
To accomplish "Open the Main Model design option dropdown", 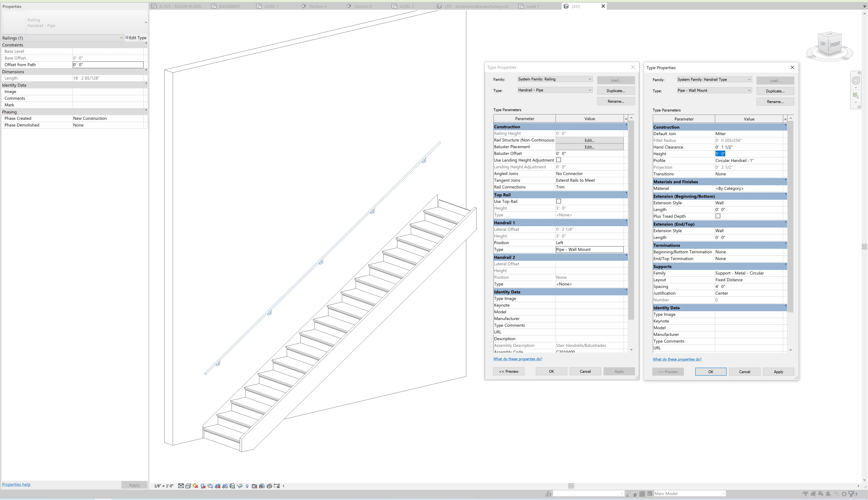I will pyautogui.click(x=690, y=493).
